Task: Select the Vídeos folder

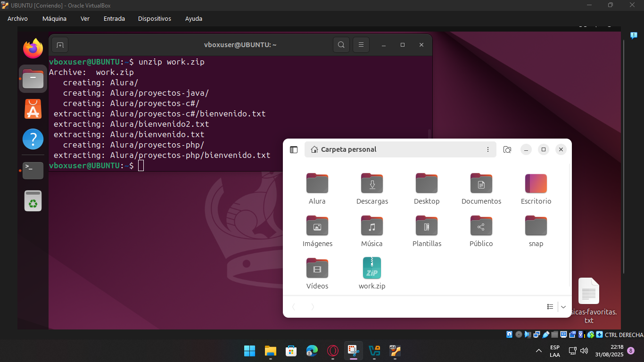Action: (x=317, y=273)
